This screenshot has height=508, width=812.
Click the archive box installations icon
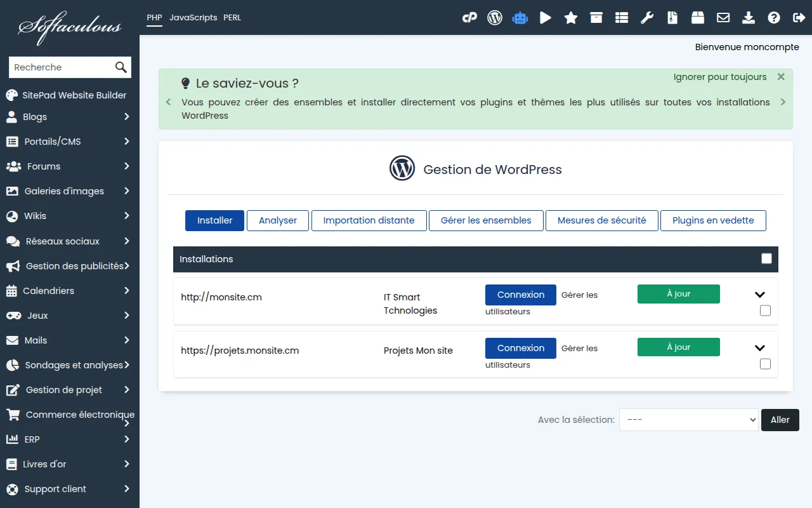click(x=596, y=18)
